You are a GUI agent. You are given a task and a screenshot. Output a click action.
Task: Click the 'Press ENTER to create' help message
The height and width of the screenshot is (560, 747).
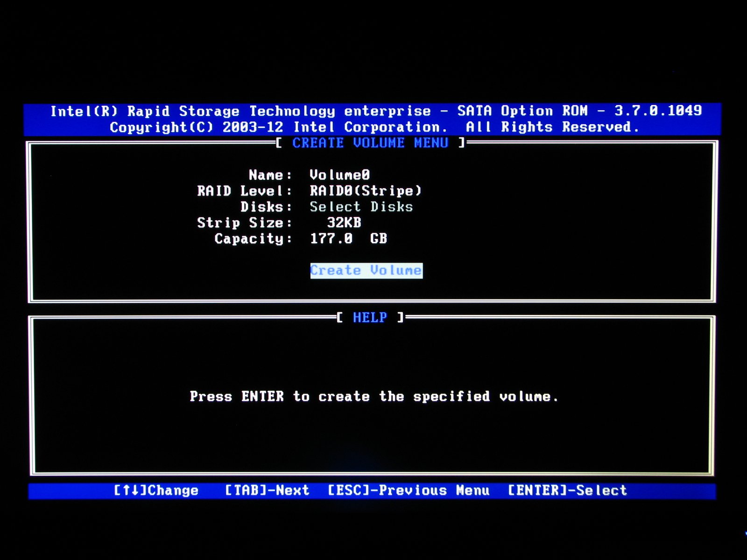[x=374, y=397]
